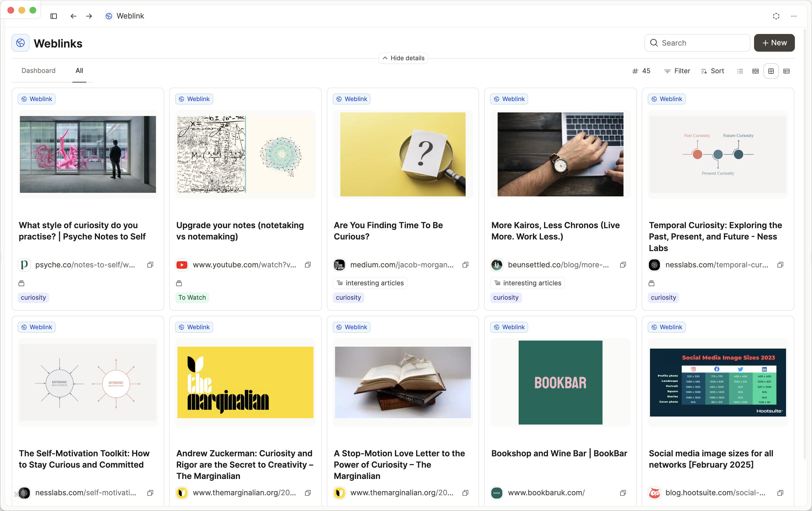This screenshot has height=511, width=812.
Task: Focus the Search input field
Action: [697, 43]
